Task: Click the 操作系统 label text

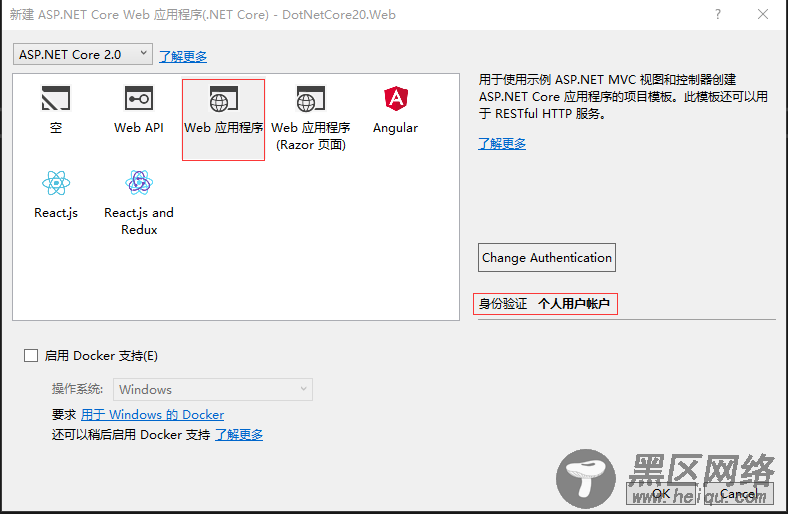Action: [77, 389]
